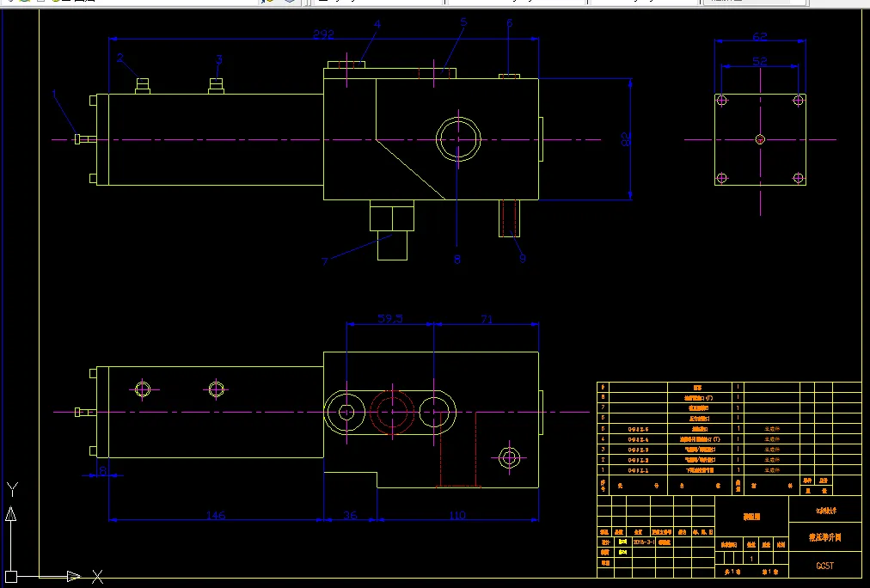Select the vertical 82 height dimension
This screenshot has height=588, width=870.
click(x=627, y=138)
